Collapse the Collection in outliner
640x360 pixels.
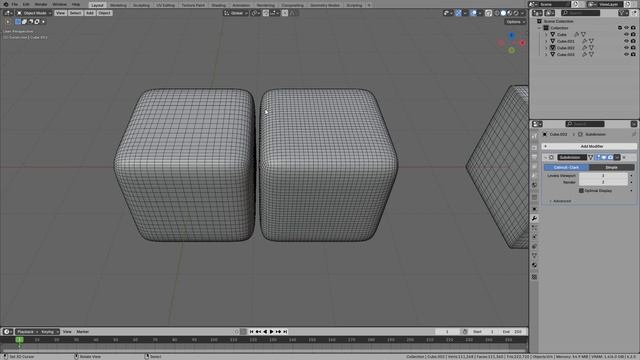(x=540, y=28)
